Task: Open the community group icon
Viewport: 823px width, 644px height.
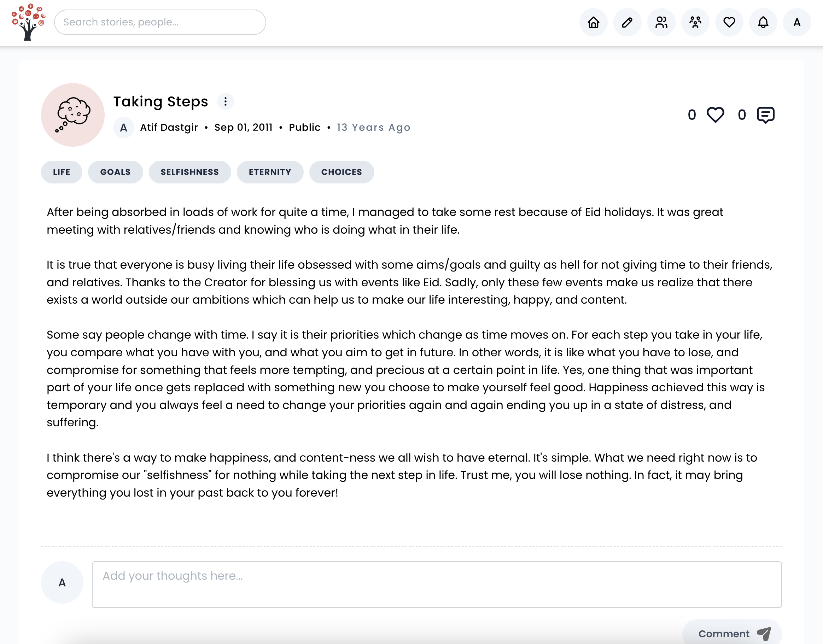Action: [695, 23]
